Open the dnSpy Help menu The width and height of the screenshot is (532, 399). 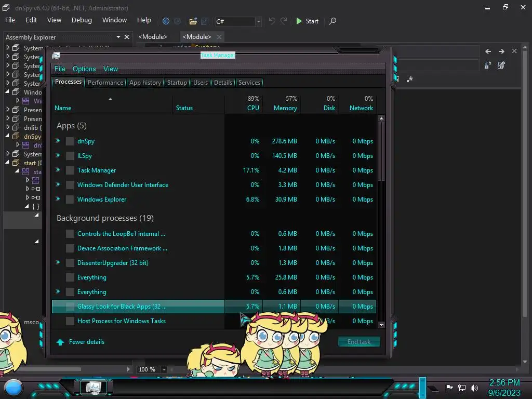click(144, 20)
